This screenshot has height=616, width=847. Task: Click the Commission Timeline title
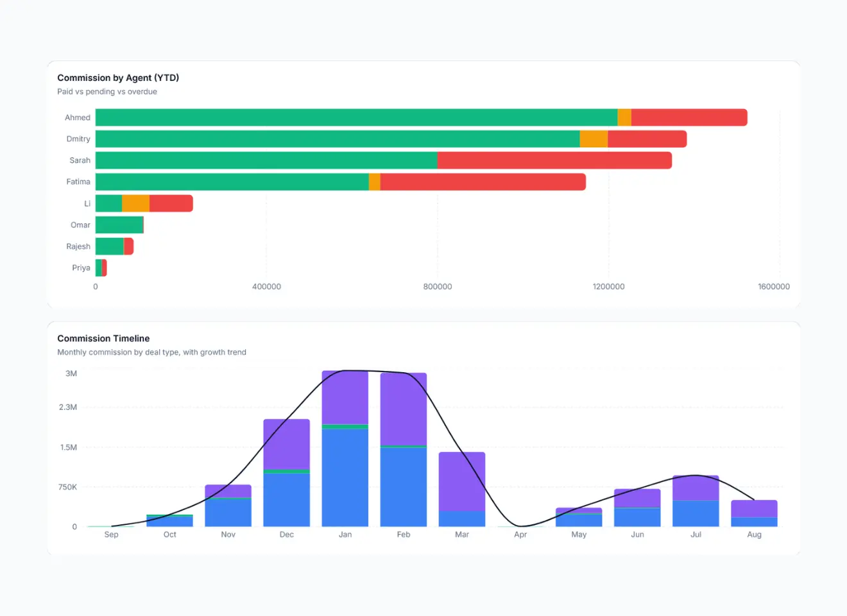tap(103, 338)
